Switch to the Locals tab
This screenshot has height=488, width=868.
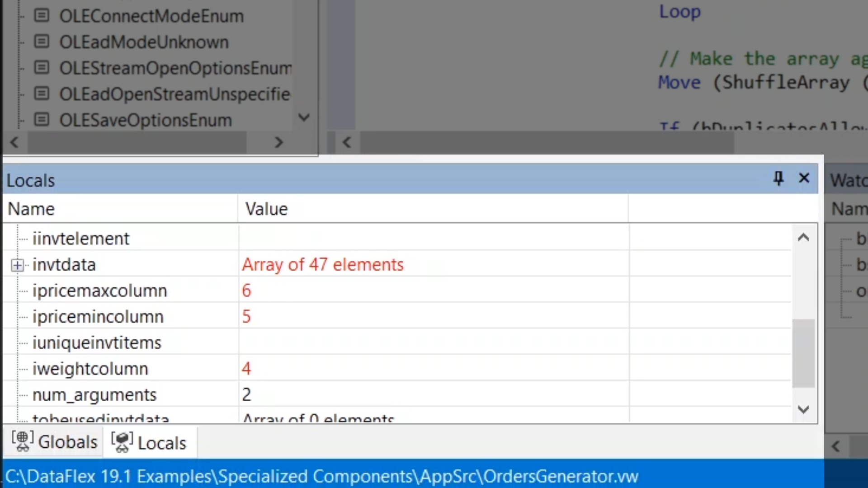point(149,443)
